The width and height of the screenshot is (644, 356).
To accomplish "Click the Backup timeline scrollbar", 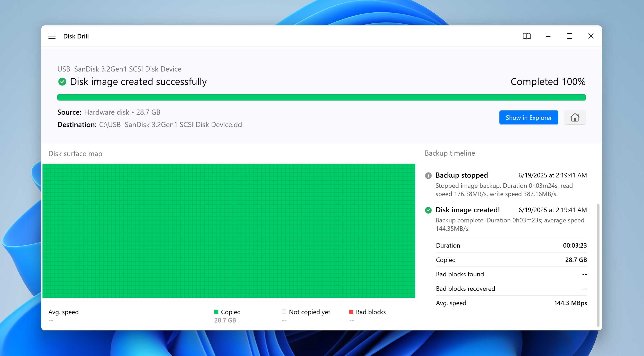I will pos(598,265).
